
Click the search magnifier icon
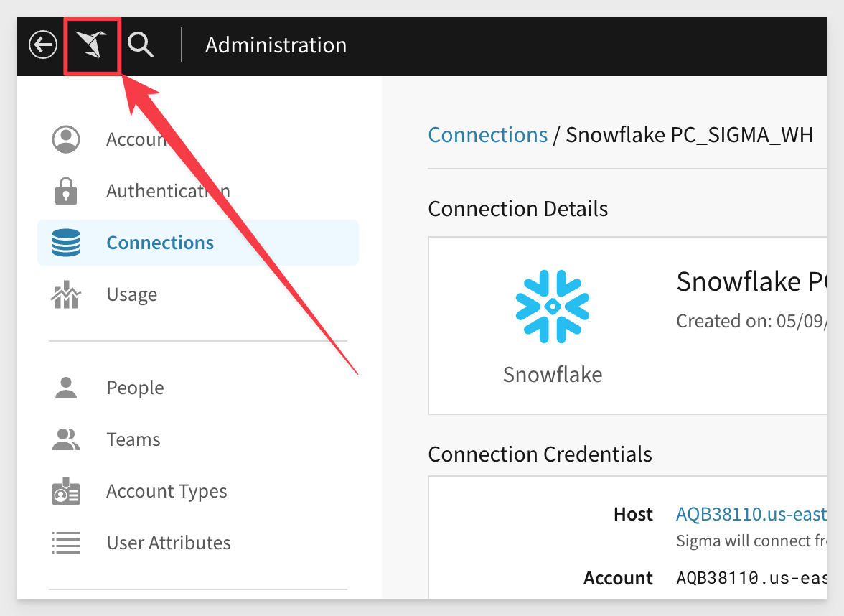(140, 45)
